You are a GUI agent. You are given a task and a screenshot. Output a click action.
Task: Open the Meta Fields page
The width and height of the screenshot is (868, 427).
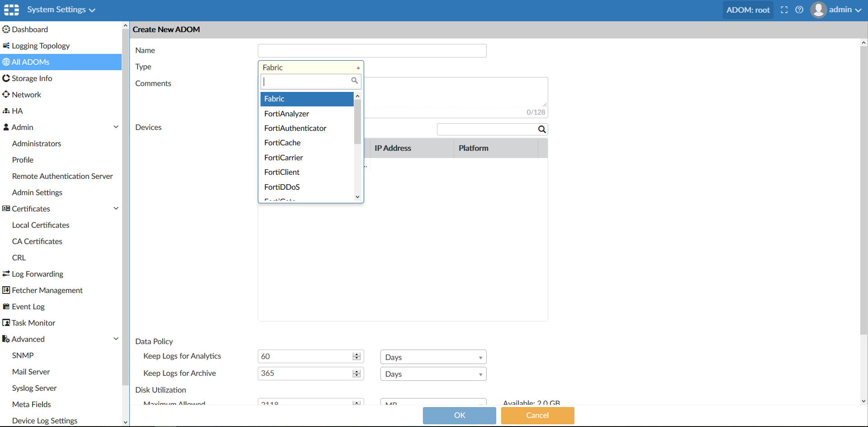pos(32,404)
